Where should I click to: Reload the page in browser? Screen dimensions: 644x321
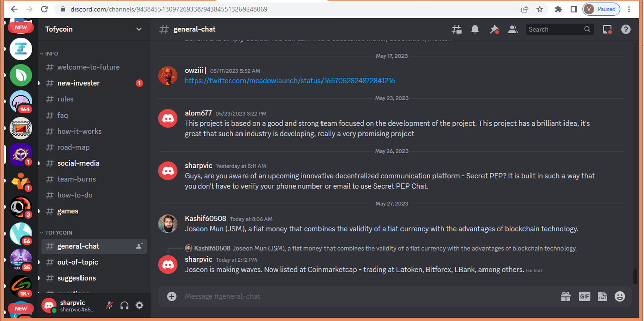45,9
